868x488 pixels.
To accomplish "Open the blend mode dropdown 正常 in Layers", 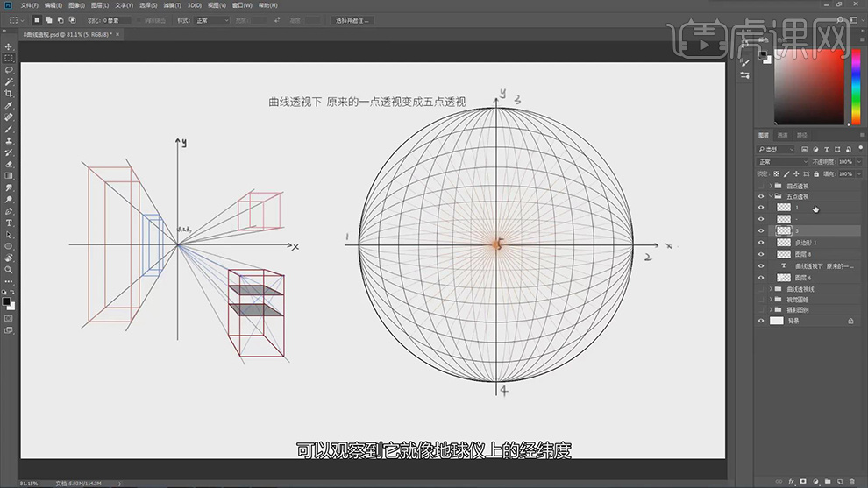I will [782, 161].
